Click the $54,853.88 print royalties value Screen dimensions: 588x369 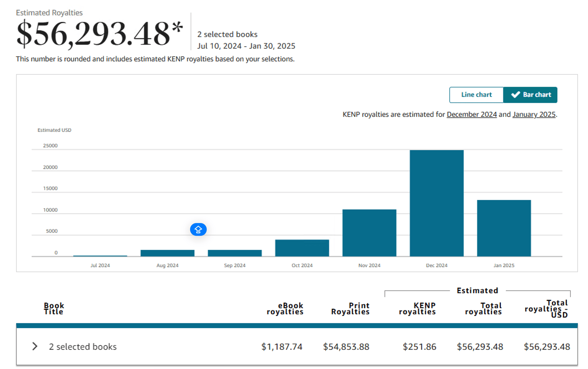pyautogui.click(x=346, y=347)
